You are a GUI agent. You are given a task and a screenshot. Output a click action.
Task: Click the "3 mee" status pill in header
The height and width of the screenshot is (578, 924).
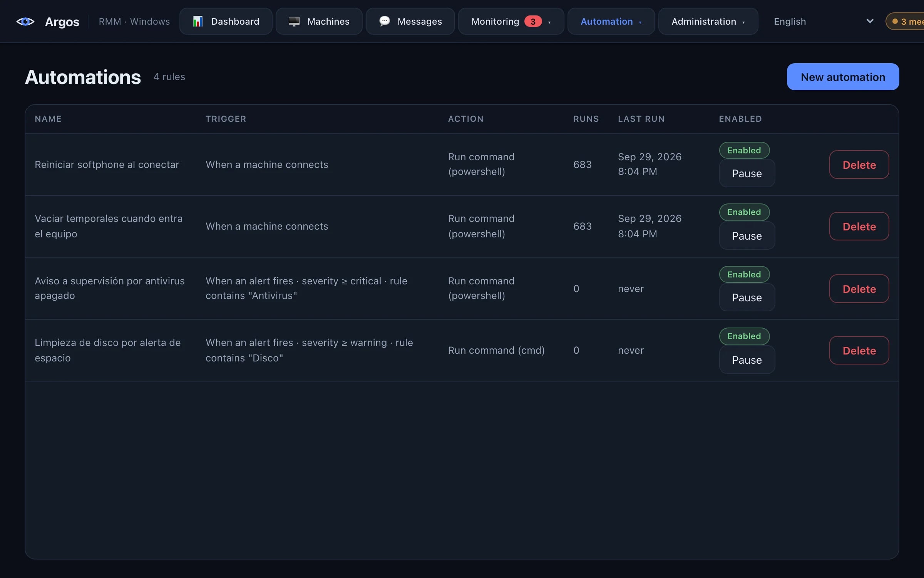905,22
